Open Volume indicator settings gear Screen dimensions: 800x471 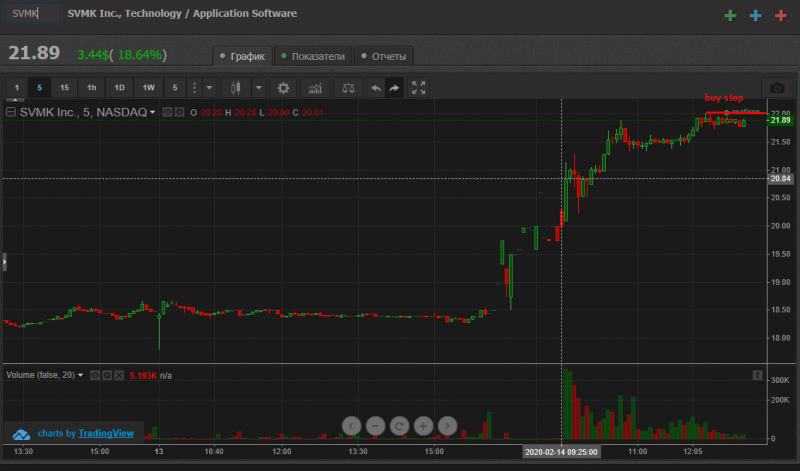(x=107, y=375)
